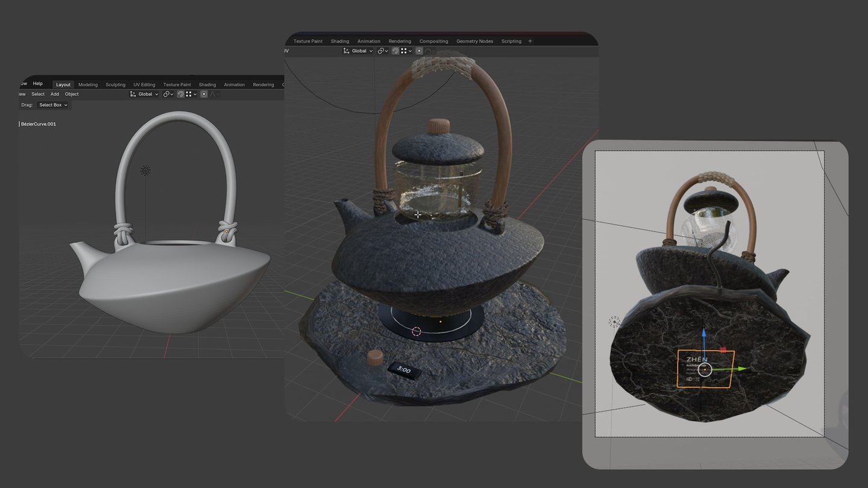Viewport: 868px width, 488px height.
Task: Open the Geometry Nodes workspace tab
Action: pyautogui.click(x=475, y=42)
